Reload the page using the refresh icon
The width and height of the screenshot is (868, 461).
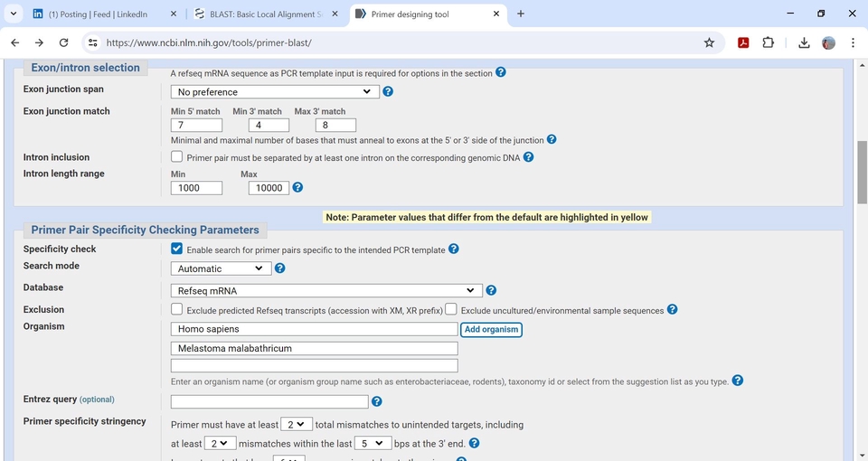(63, 42)
